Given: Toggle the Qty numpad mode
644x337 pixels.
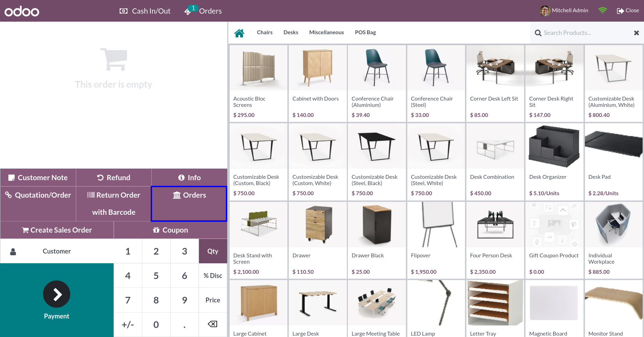Looking at the screenshot, I should click(x=213, y=251).
